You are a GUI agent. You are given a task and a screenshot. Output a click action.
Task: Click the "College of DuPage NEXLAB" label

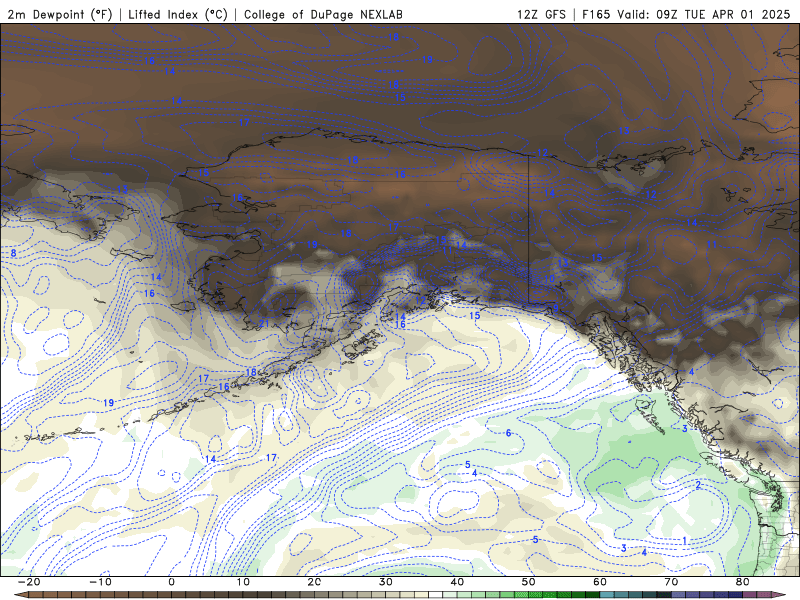click(x=323, y=14)
